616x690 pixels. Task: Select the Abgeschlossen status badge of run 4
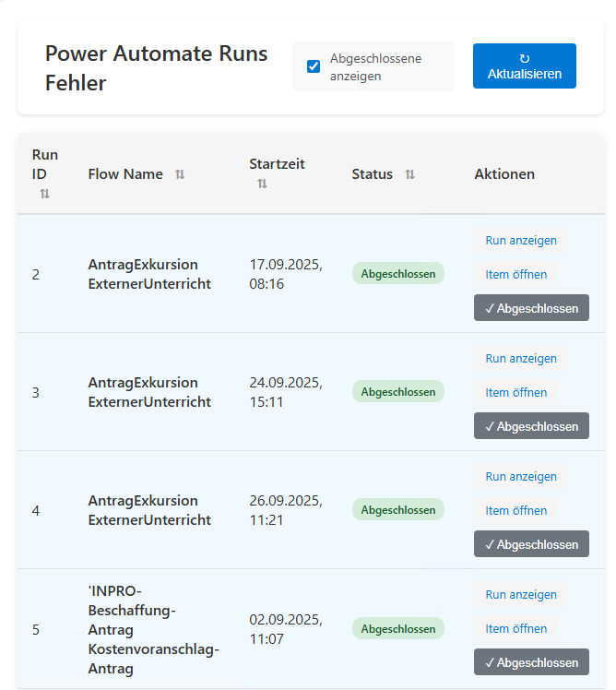398,509
